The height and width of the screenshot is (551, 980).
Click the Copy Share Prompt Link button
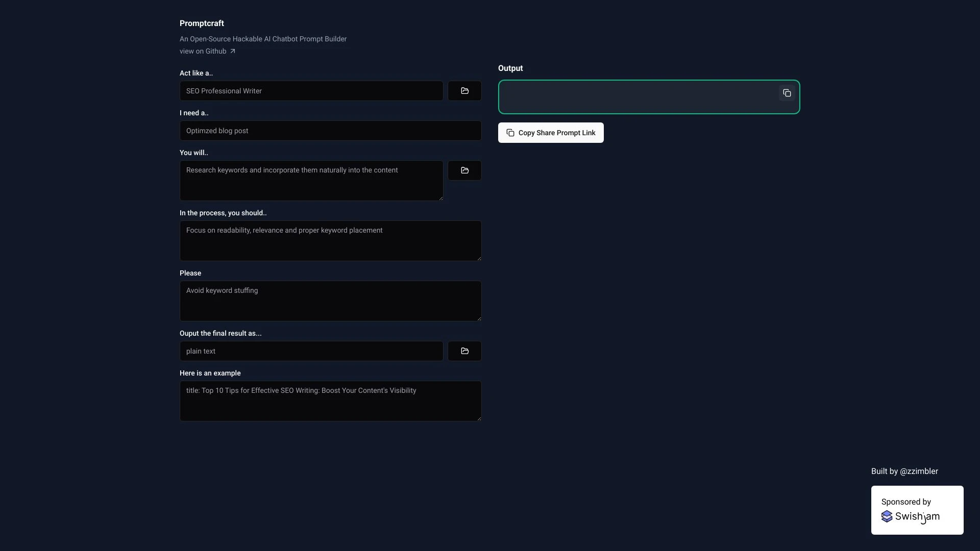[551, 132]
